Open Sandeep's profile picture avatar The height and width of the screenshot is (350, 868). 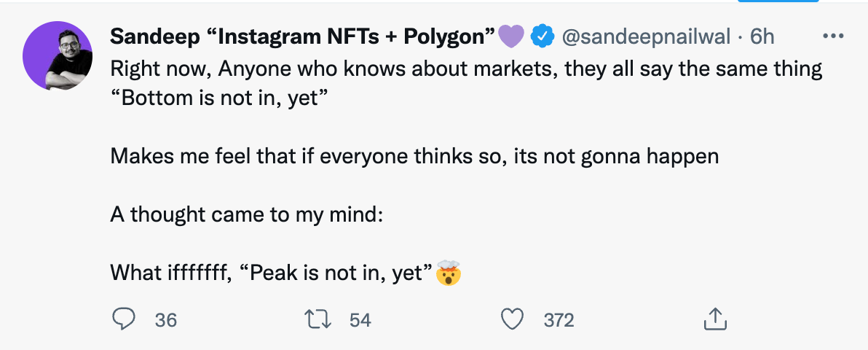point(59,59)
